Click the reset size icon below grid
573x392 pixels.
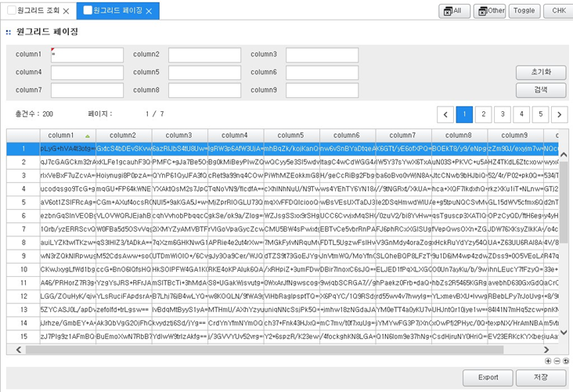[566, 361]
